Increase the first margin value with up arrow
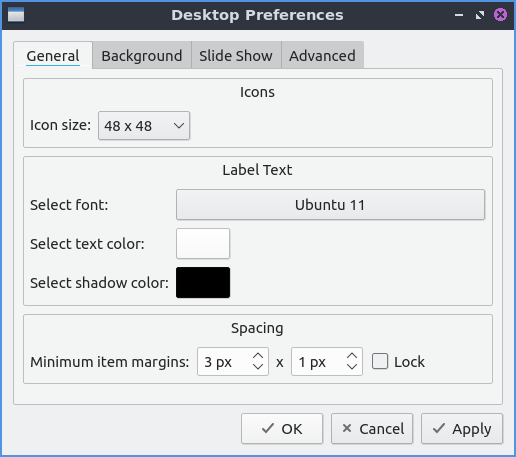The height and width of the screenshot is (457, 516). (x=258, y=356)
